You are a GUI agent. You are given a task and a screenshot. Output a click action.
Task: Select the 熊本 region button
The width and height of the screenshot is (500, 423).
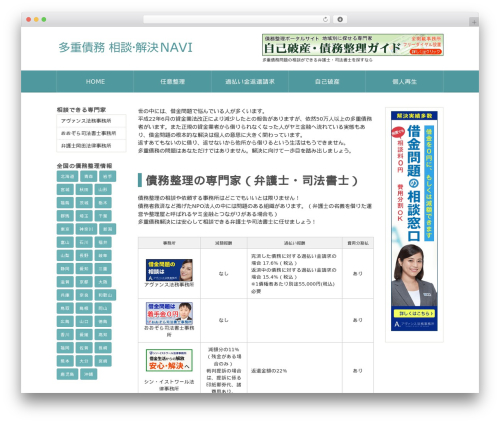click(65, 361)
